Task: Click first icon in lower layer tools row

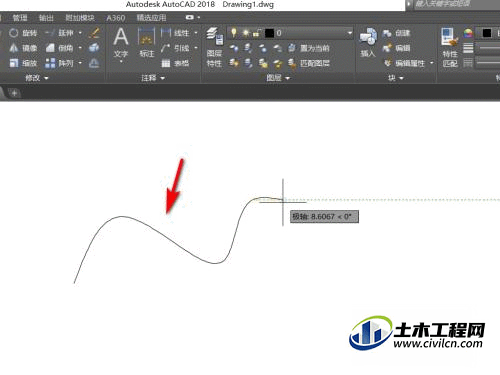Action: tap(234, 63)
